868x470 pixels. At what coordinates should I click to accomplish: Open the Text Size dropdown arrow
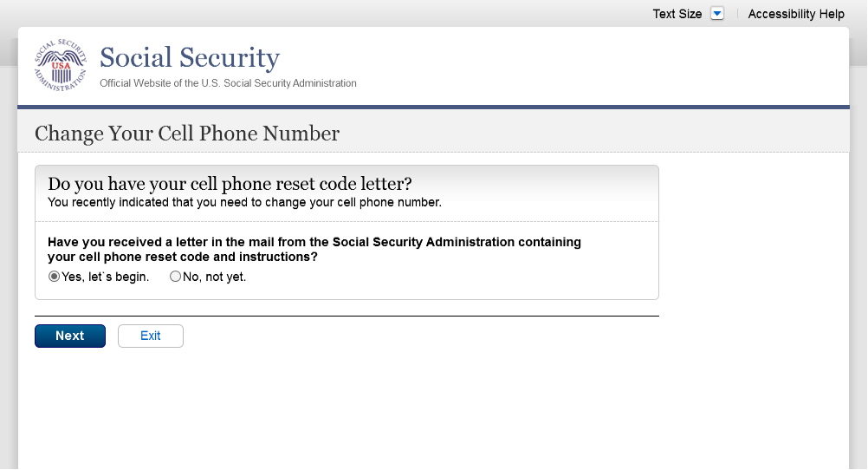pos(716,14)
